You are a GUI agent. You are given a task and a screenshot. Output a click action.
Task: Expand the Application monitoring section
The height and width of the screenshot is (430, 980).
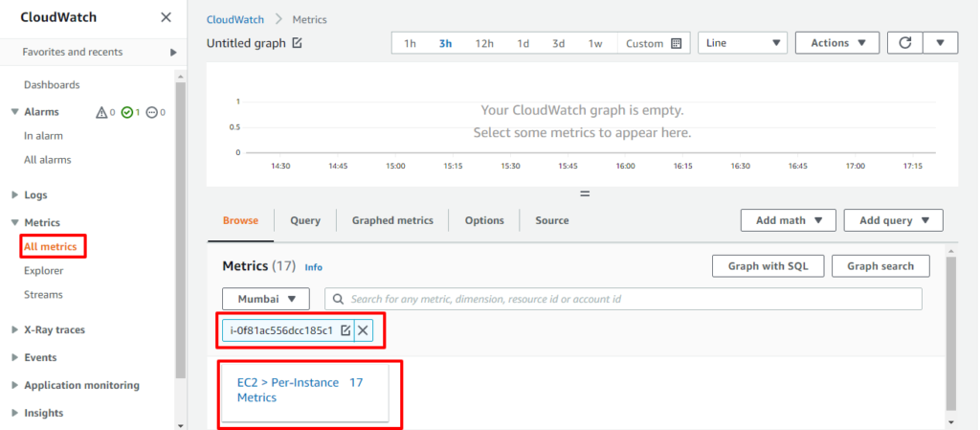click(x=15, y=385)
